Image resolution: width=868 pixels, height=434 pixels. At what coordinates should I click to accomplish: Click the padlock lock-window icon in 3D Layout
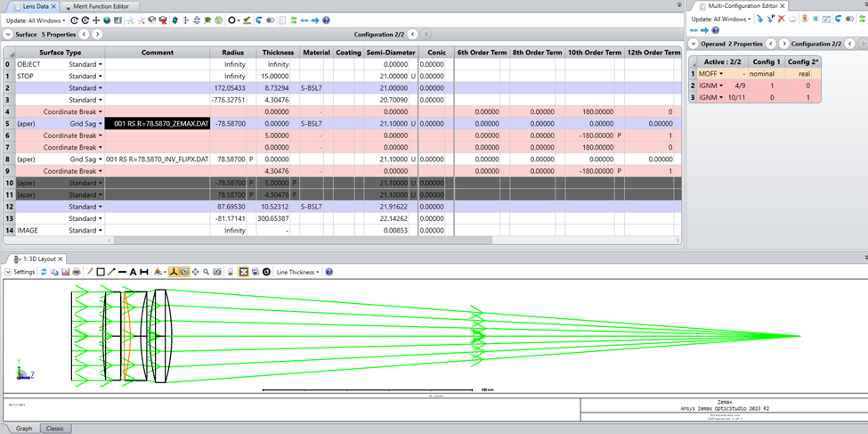pyautogui.click(x=230, y=272)
